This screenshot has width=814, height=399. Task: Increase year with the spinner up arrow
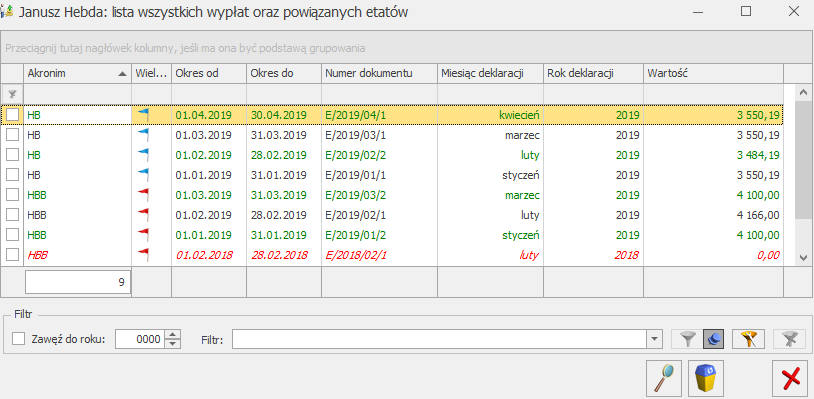173,335
